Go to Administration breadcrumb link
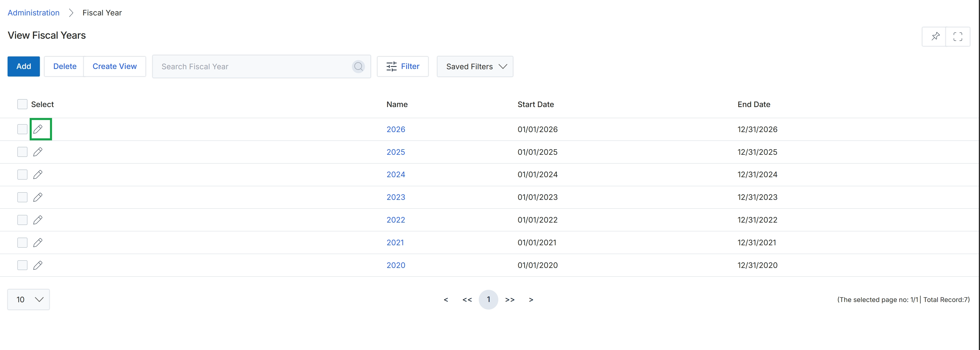This screenshot has width=980, height=350. pos(33,13)
